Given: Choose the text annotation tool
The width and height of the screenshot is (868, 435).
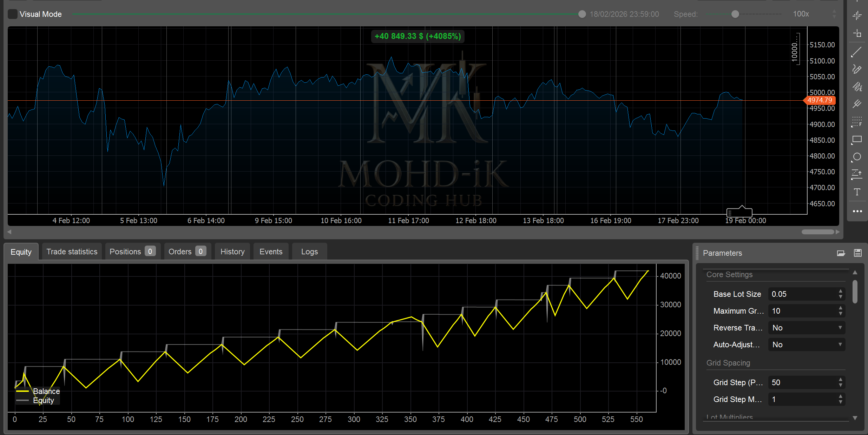Looking at the screenshot, I should (857, 192).
